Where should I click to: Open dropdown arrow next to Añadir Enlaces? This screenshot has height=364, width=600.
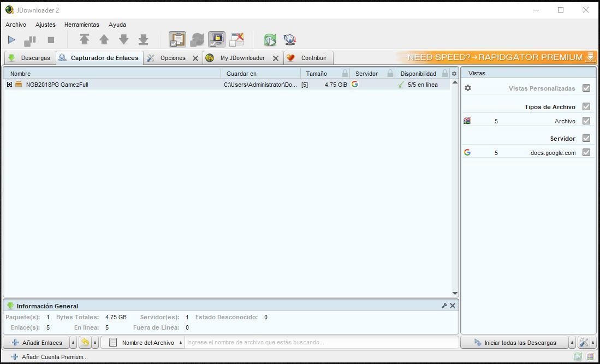[x=74, y=342]
